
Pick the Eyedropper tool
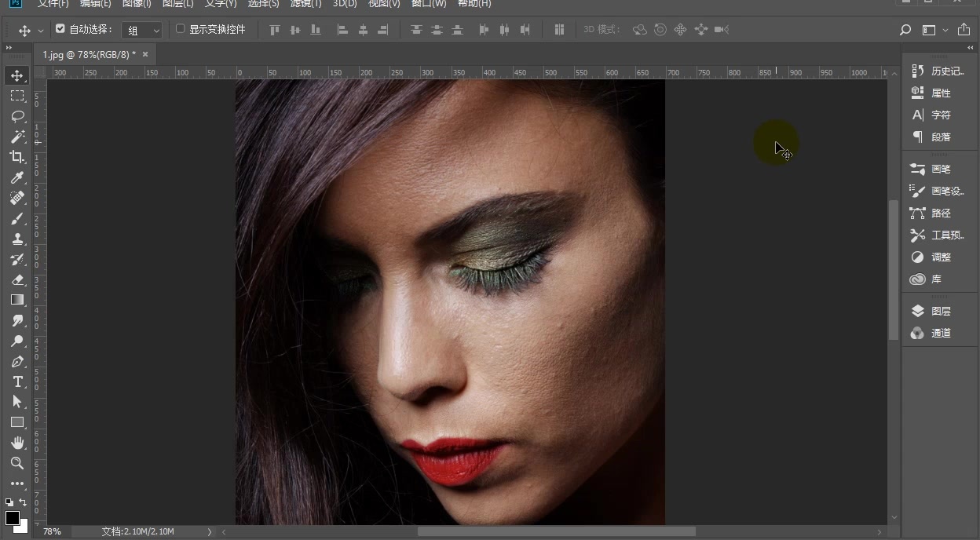coord(17,177)
